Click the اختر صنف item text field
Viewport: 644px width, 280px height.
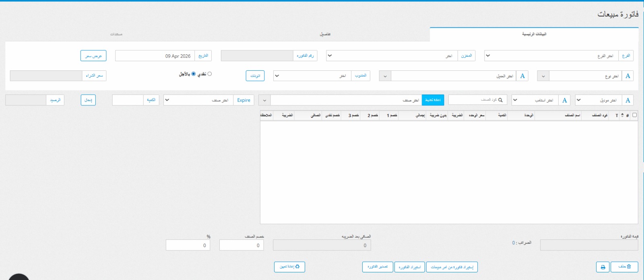[346, 100]
